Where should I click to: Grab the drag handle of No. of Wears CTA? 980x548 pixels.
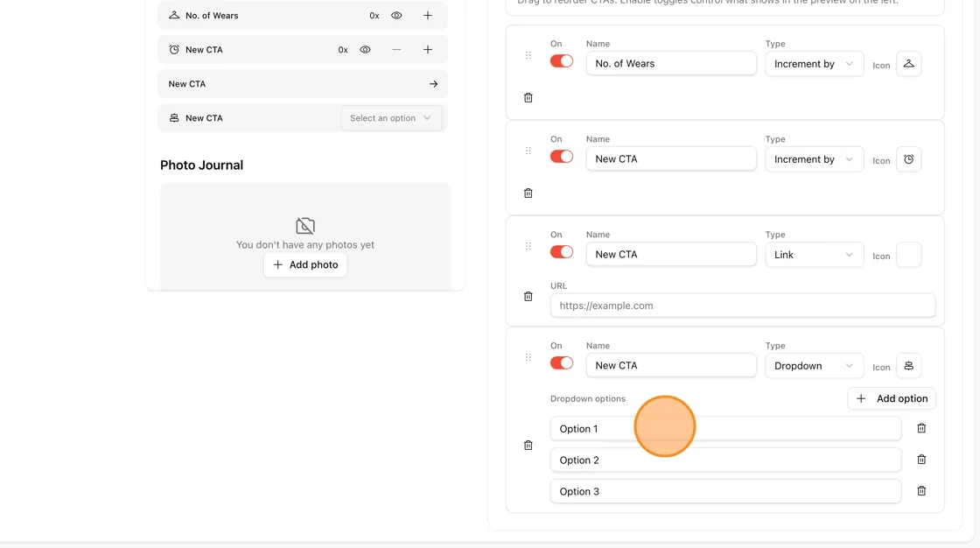(528, 55)
